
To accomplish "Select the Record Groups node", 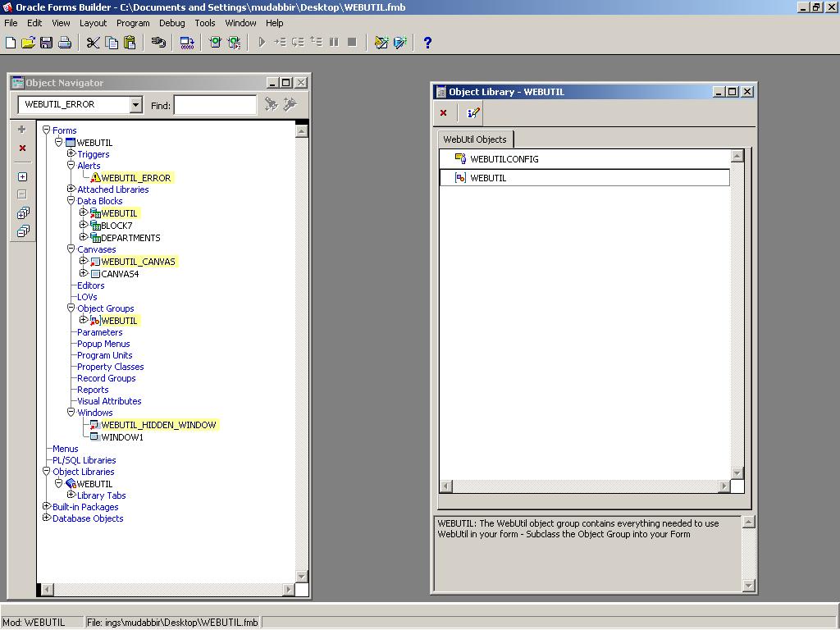I will 106,378.
